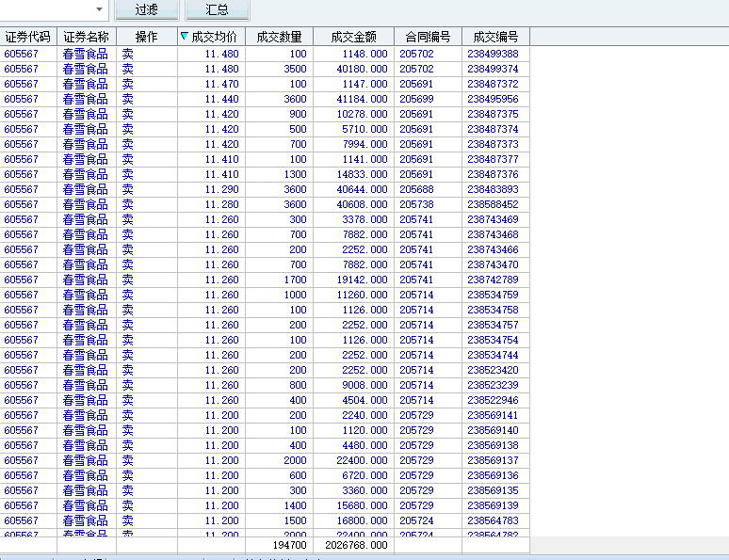Select trade number 238487376
The height and width of the screenshot is (560, 729).
pos(493,174)
